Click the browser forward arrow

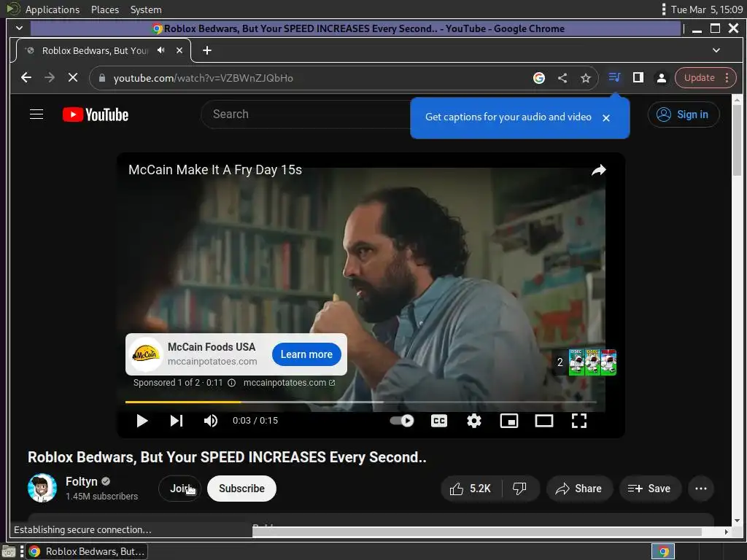coord(50,77)
